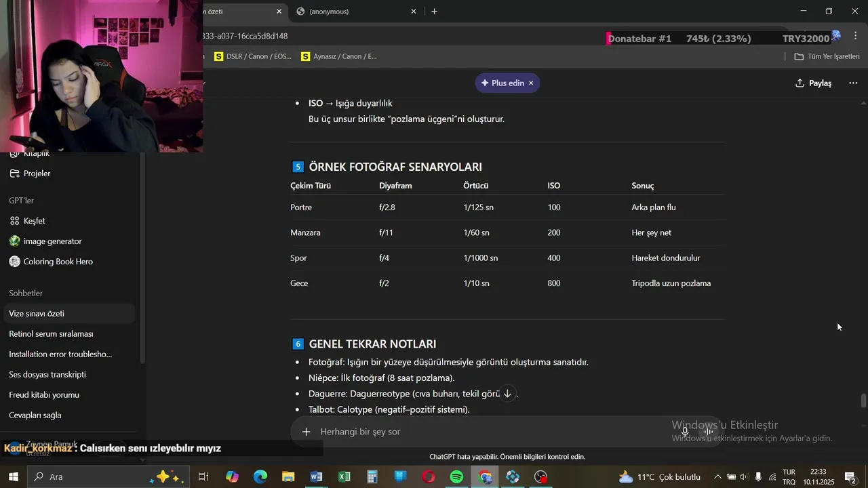Switch to Chrome on the taskbar
This screenshot has width=868, height=488.
point(485,476)
